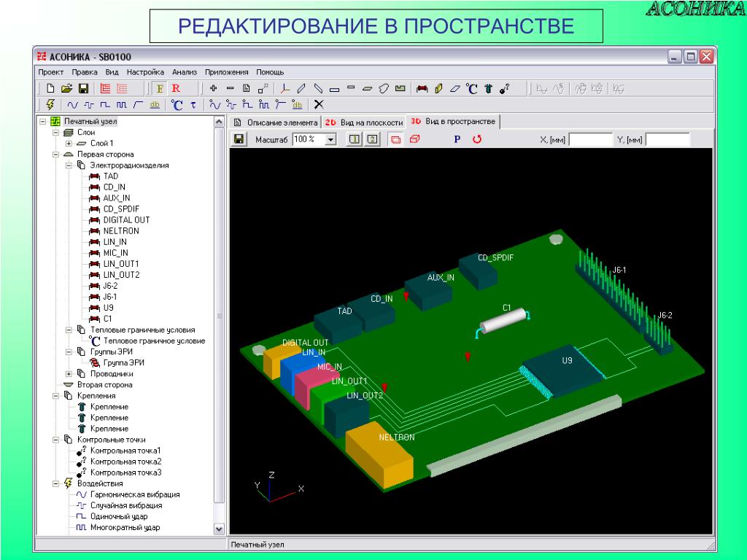Click the yellow lightning bolt icon
Image resolution: width=747 pixels, height=560 pixels.
coord(50,104)
